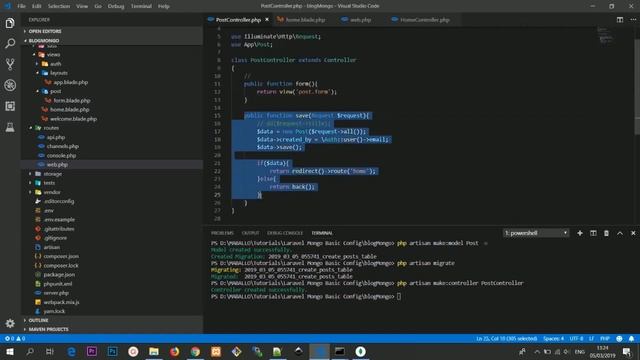Kill the terminal with trash icon
This screenshot has width=640, height=360.
606,233
